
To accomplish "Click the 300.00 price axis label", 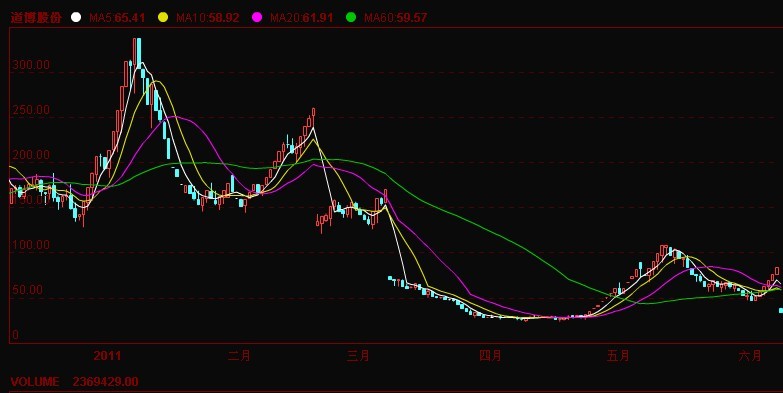I will (x=31, y=65).
